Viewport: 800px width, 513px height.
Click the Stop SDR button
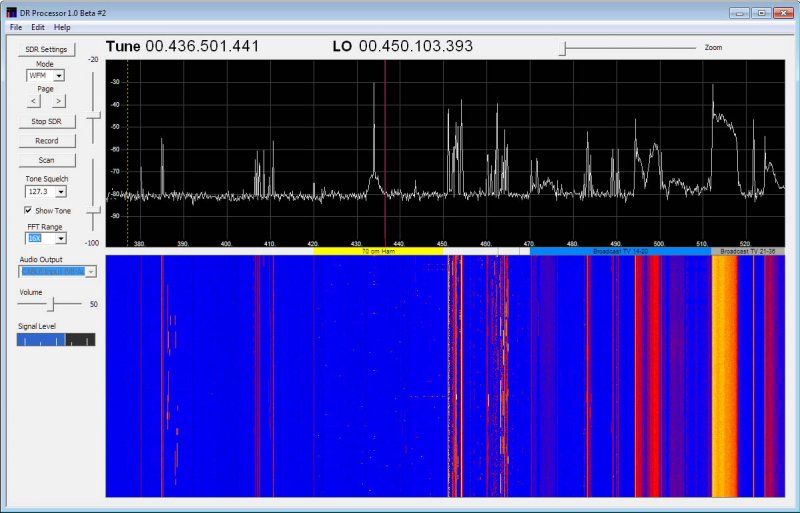(x=46, y=121)
